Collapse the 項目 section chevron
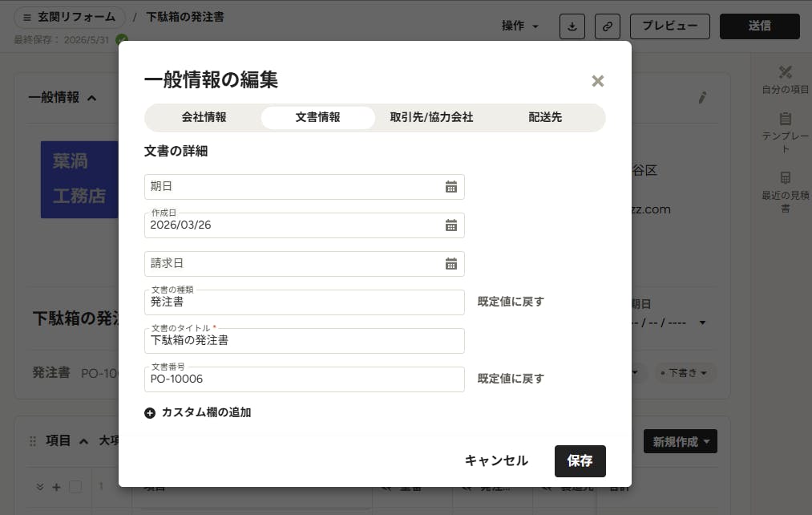The image size is (812, 515). pos(83,441)
